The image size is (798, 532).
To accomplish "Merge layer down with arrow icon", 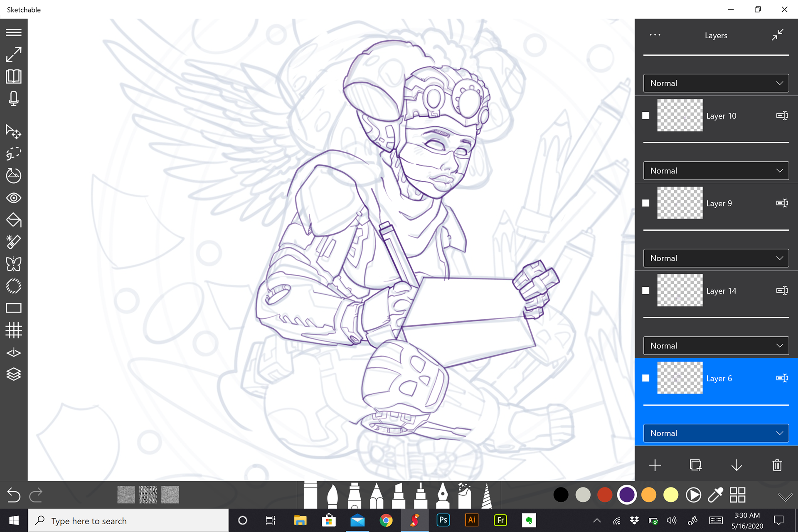I will click(x=736, y=465).
